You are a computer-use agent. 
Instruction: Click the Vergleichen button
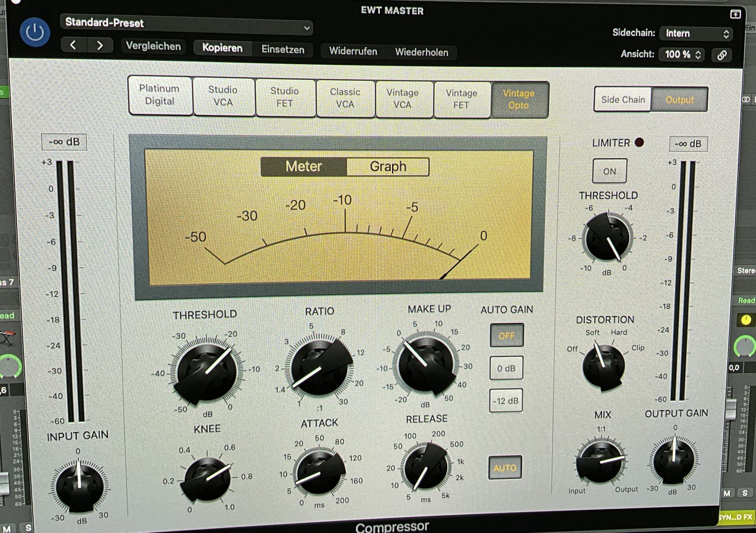153,46
